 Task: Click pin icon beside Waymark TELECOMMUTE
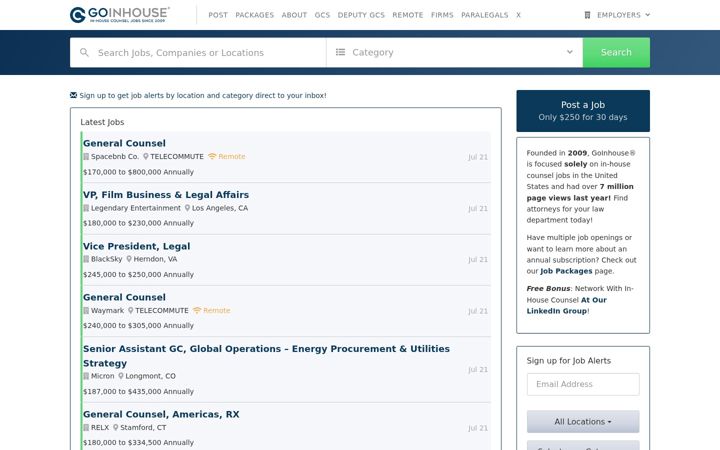130,310
